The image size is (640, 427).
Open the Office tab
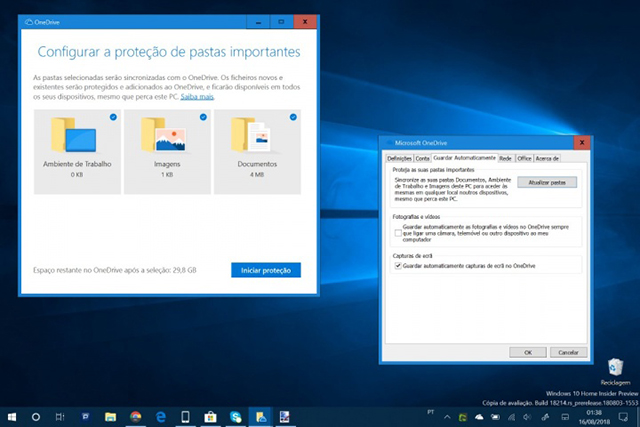point(524,158)
